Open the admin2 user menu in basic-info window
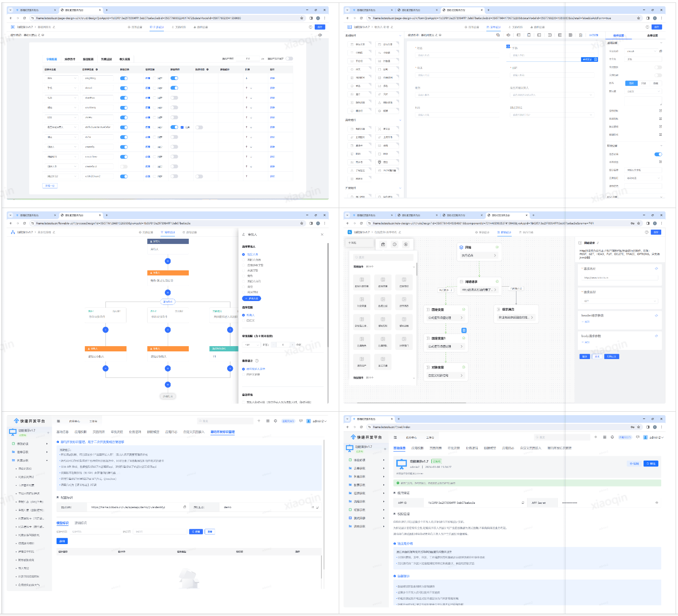Screen dimensions: 678x616 (x=654, y=437)
